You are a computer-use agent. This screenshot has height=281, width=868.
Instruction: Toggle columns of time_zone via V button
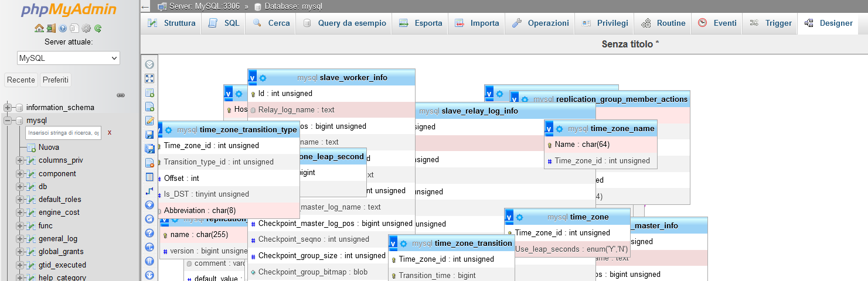coord(509,217)
